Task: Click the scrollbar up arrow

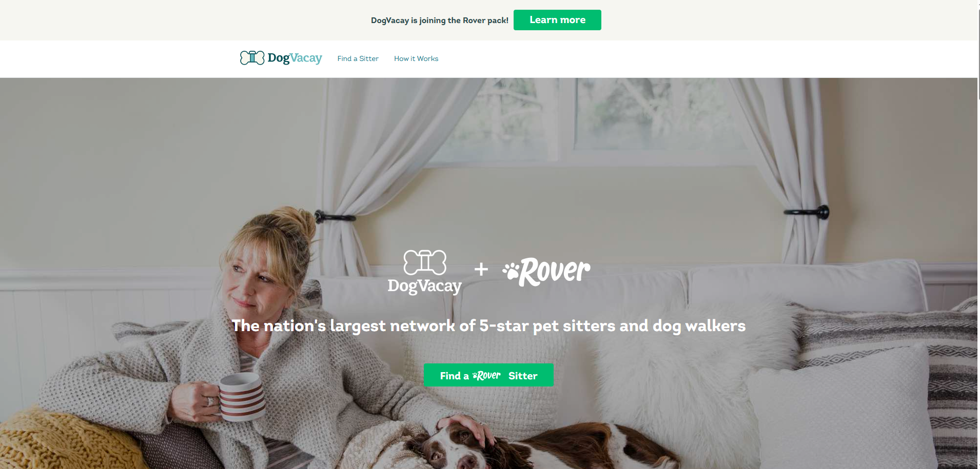Action: click(x=978, y=3)
